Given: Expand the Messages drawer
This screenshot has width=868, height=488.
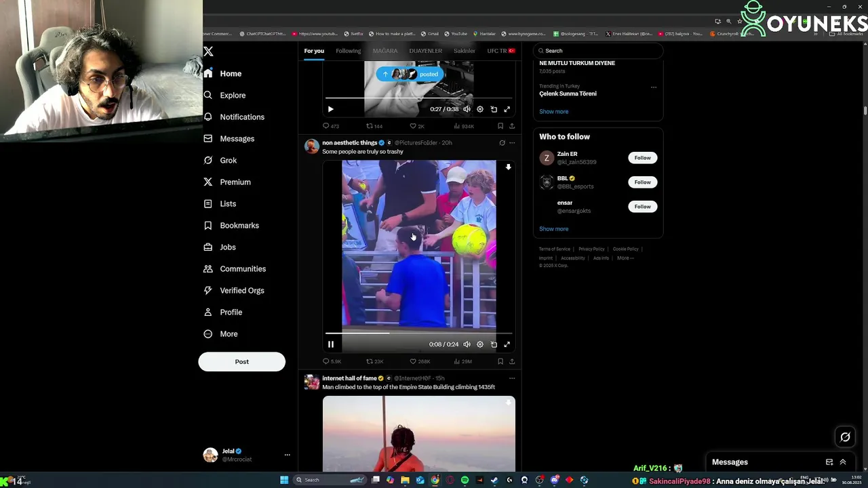Looking at the screenshot, I should click(x=843, y=462).
